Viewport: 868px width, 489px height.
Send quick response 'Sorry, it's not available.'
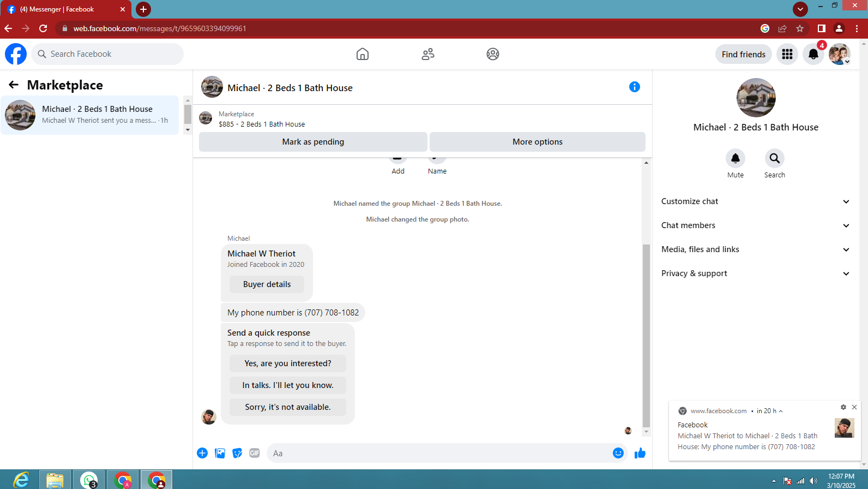point(288,407)
